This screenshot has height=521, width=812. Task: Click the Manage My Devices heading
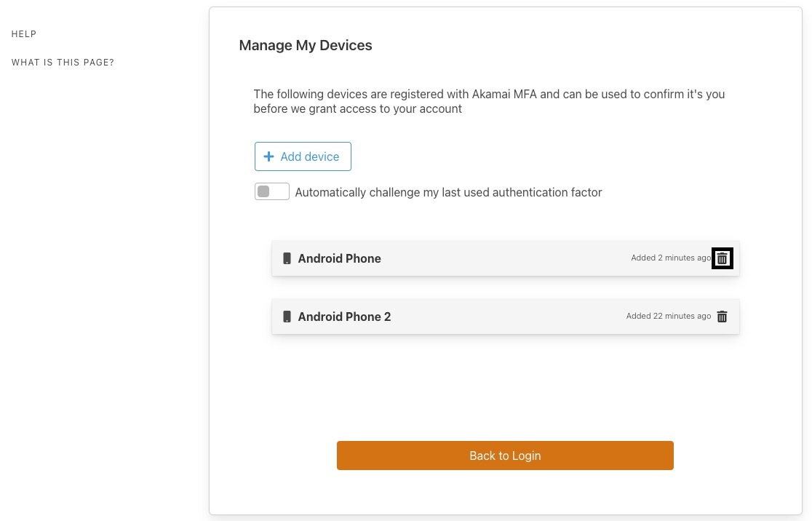[305, 45]
